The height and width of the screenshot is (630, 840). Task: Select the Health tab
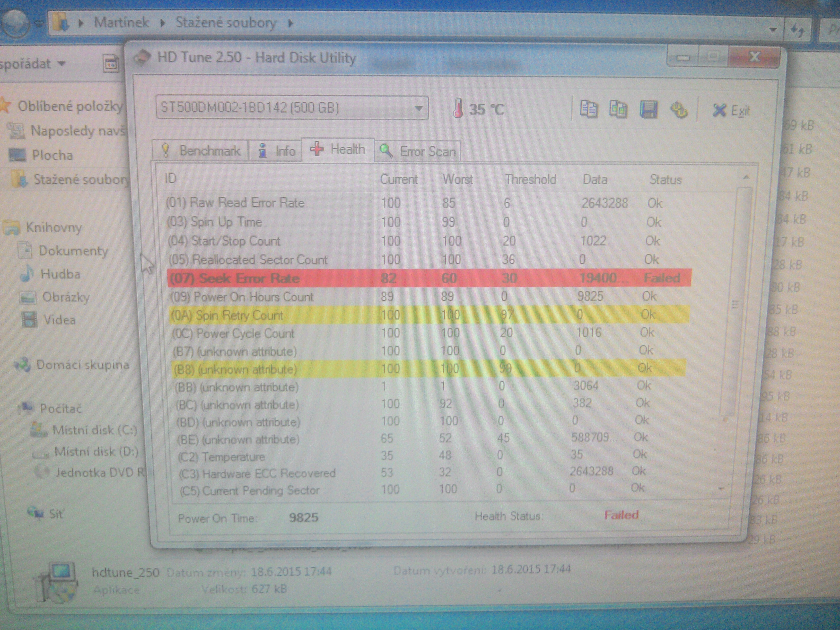pos(338,149)
